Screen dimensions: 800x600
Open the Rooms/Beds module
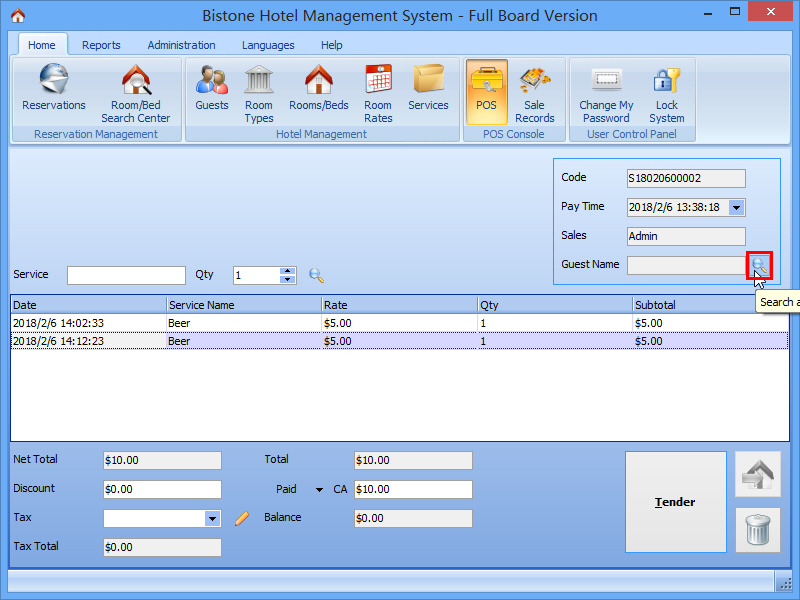(x=319, y=87)
